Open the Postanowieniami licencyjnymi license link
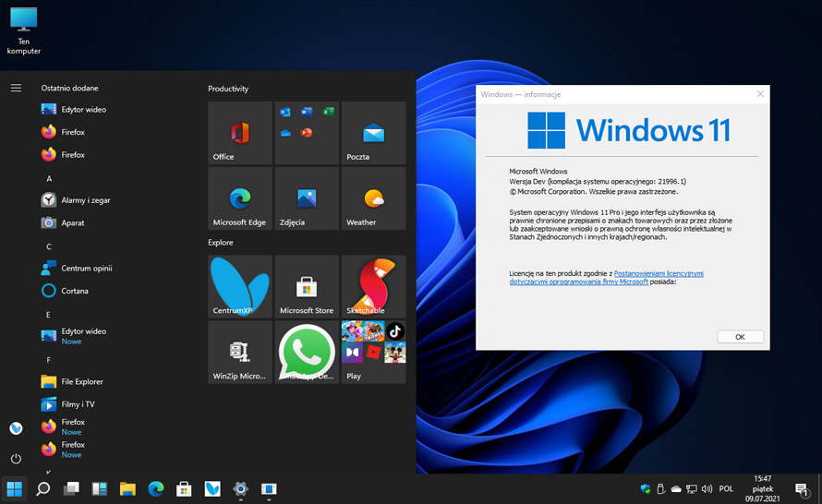The width and height of the screenshot is (822, 504). (659, 273)
